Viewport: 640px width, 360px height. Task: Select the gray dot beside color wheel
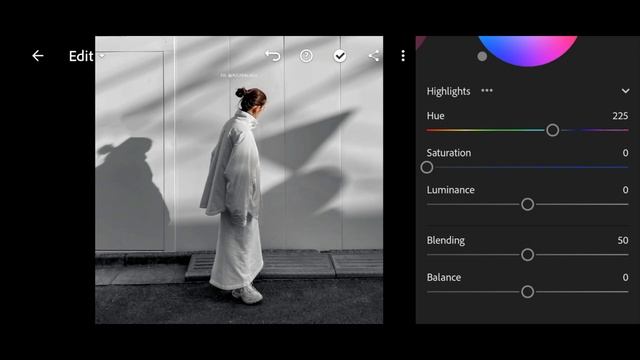[x=482, y=56]
